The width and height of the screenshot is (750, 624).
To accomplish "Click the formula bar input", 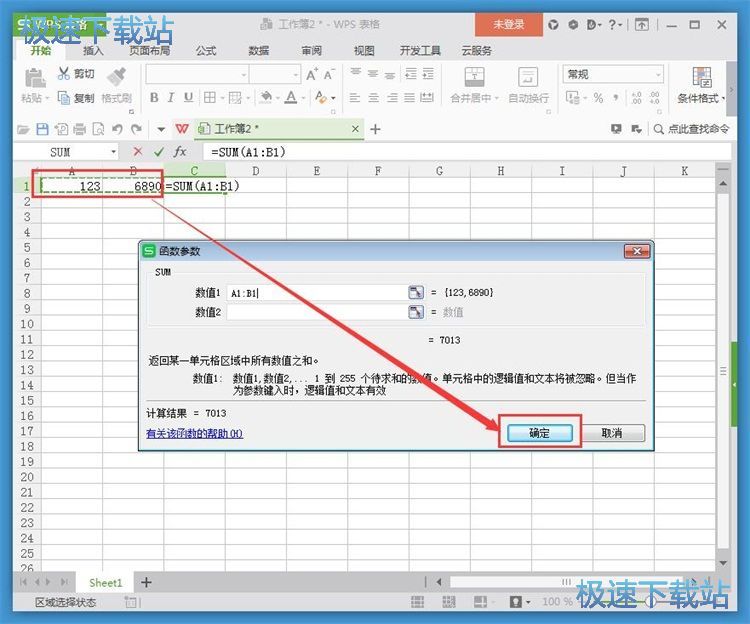I will 466,152.
